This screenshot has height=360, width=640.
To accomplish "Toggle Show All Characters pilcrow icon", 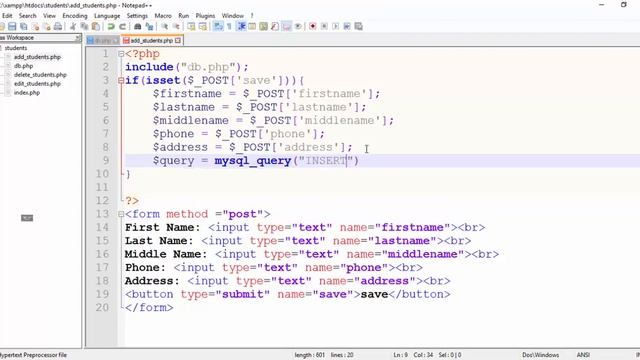I will pyautogui.click(x=229, y=27).
